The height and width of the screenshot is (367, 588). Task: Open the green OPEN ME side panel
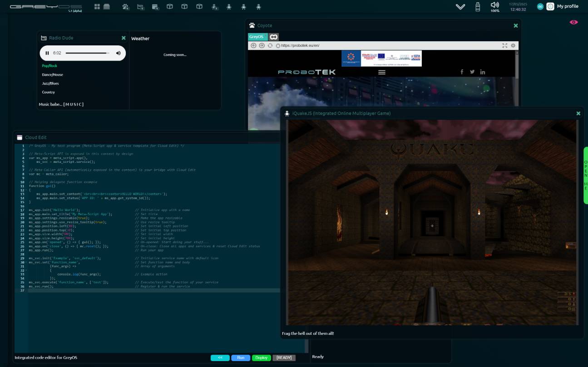[586, 175]
